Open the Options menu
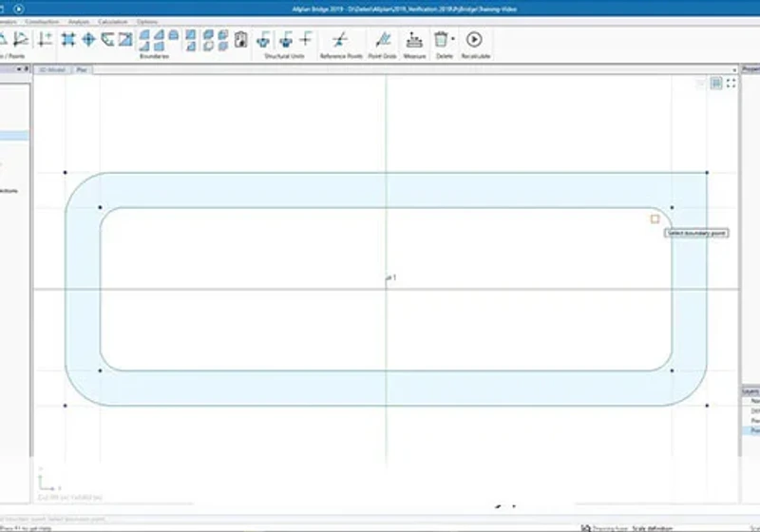The image size is (760, 532). coord(147,22)
